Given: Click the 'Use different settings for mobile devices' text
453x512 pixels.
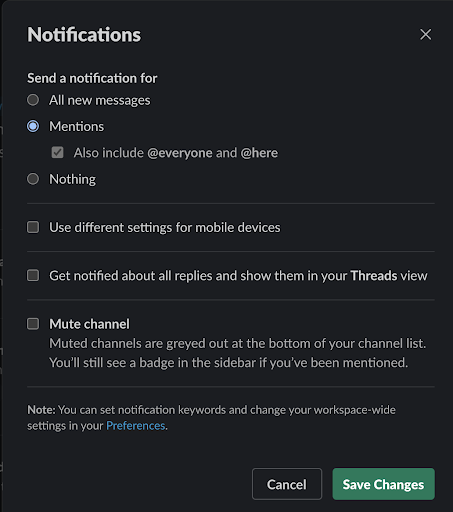Looking at the screenshot, I should pos(165,227).
